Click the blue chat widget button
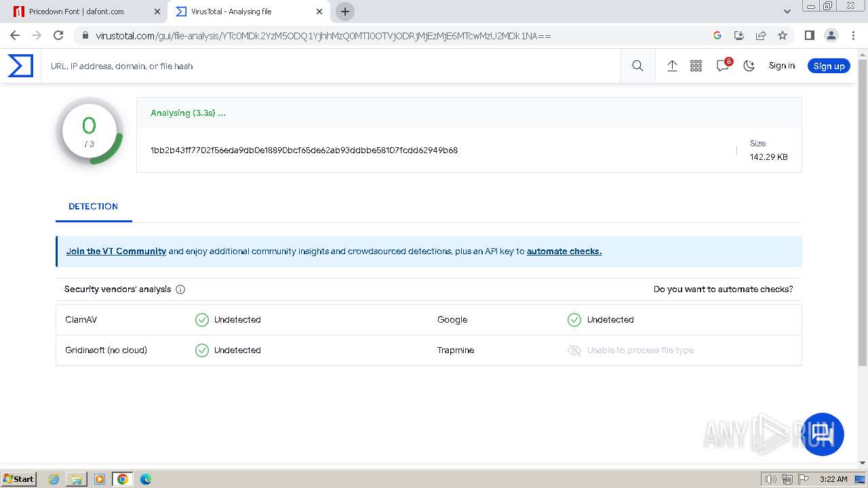 (x=823, y=434)
